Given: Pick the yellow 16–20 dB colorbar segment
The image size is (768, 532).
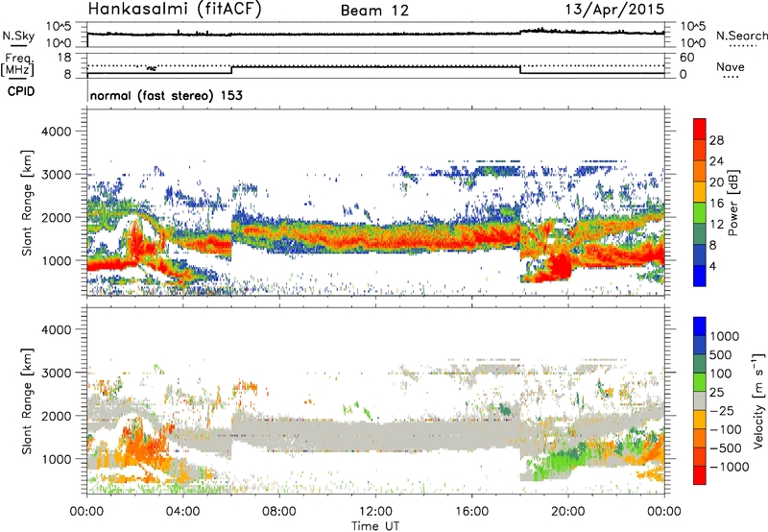Looking at the screenshot, I should pyautogui.click(x=700, y=192).
